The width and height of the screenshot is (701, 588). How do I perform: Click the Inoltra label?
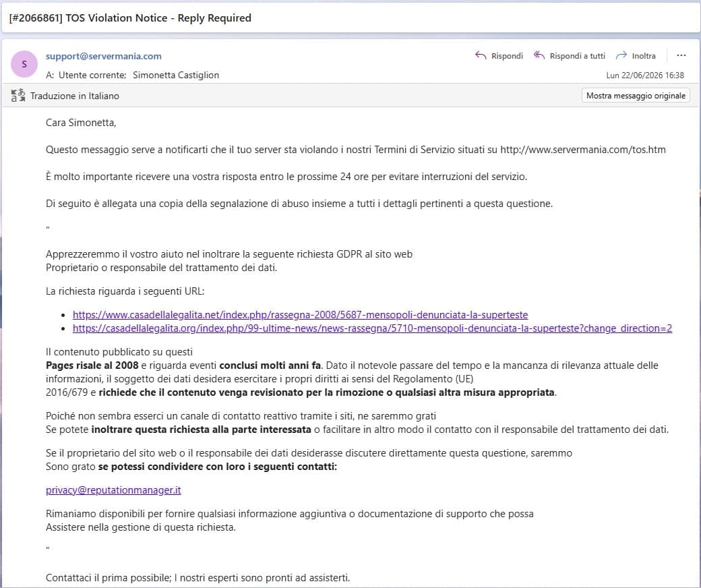click(x=644, y=56)
